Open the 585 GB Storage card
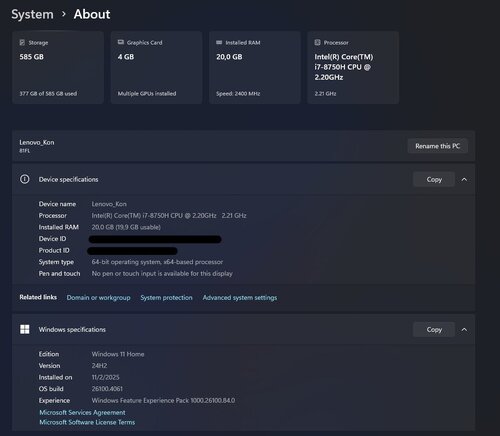 (x=58, y=68)
